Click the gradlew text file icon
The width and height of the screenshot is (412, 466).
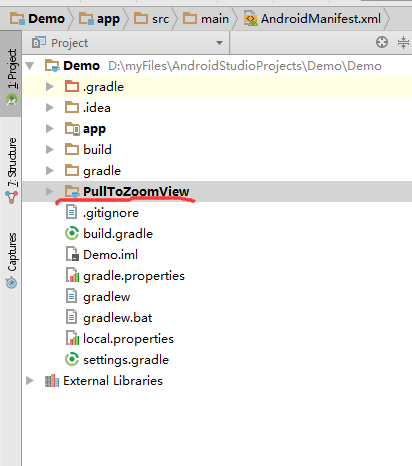click(x=71, y=296)
